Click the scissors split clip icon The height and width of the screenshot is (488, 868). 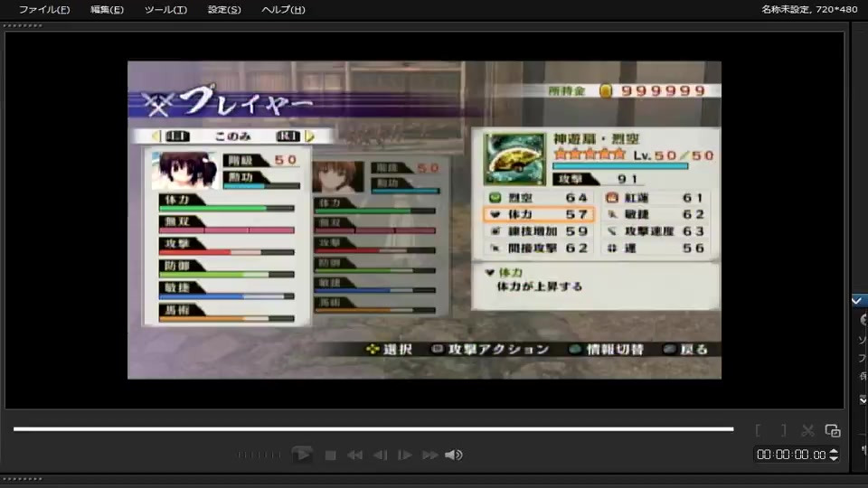[807, 430]
